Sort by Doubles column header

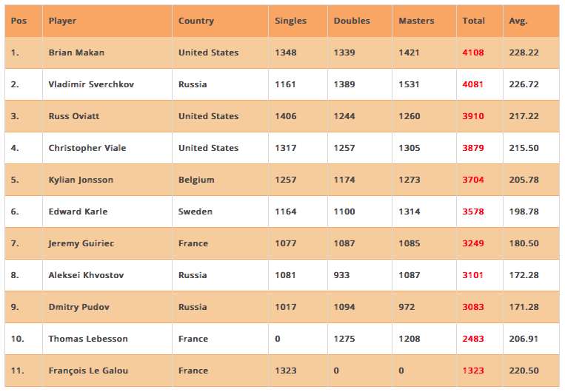352,21
